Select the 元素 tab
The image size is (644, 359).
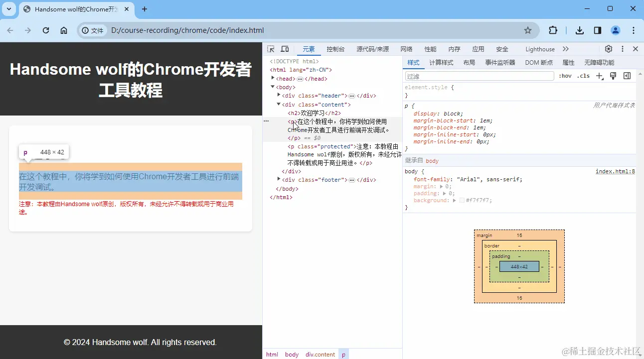(x=309, y=49)
